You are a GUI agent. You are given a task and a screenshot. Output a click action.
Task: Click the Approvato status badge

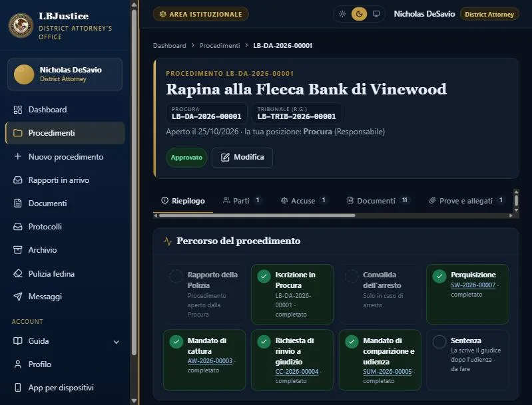click(x=186, y=157)
